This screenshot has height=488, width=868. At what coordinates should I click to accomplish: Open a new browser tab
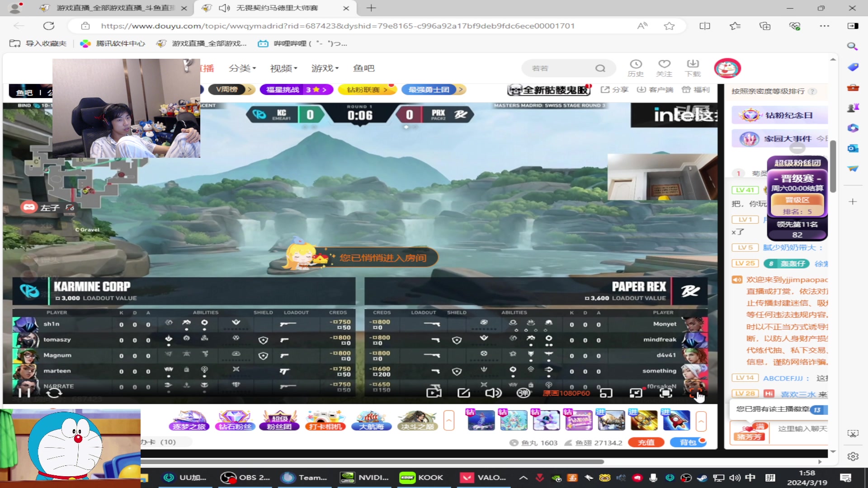pyautogui.click(x=371, y=8)
